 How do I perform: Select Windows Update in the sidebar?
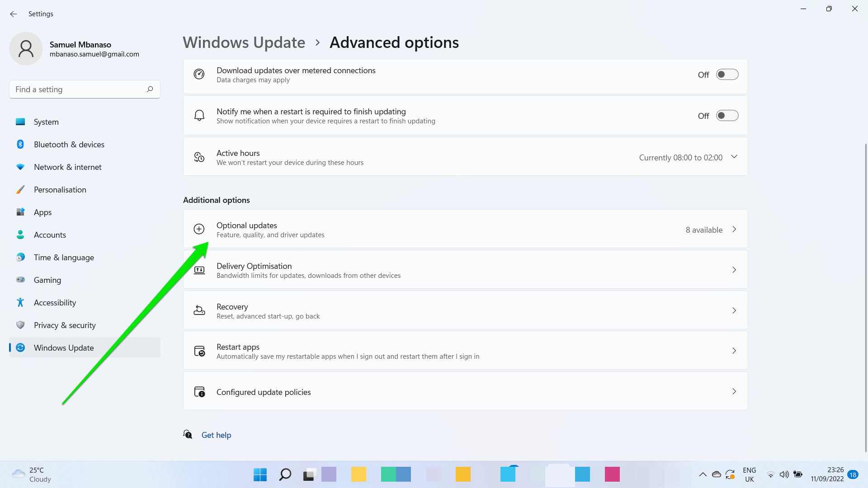click(x=63, y=347)
